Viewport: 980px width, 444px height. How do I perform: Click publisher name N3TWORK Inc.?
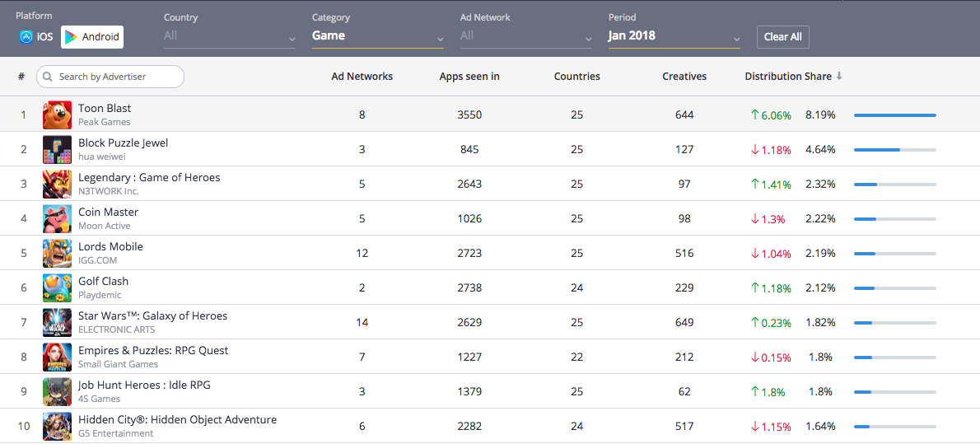[109, 191]
